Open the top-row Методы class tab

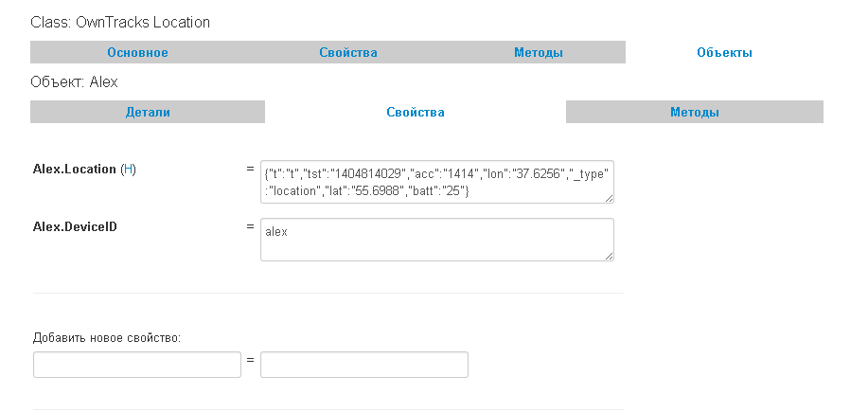(x=539, y=53)
